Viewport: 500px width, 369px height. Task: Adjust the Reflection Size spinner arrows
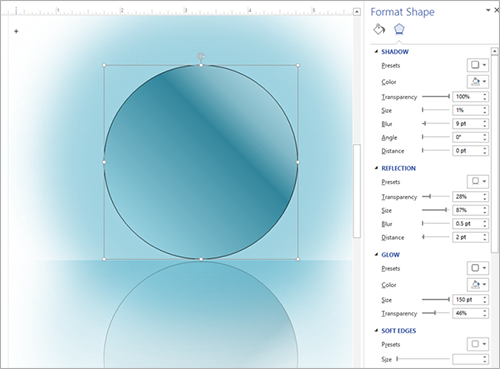485,210
